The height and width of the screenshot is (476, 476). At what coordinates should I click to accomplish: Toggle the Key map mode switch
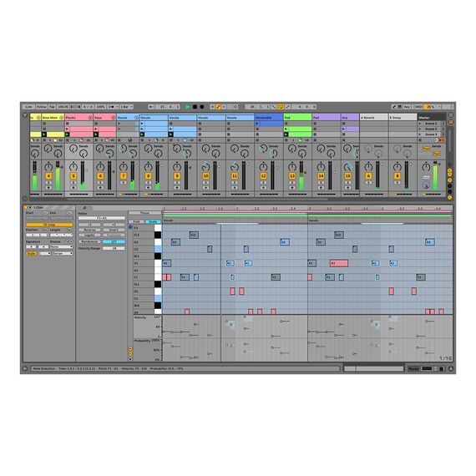click(x=406, y=107)
